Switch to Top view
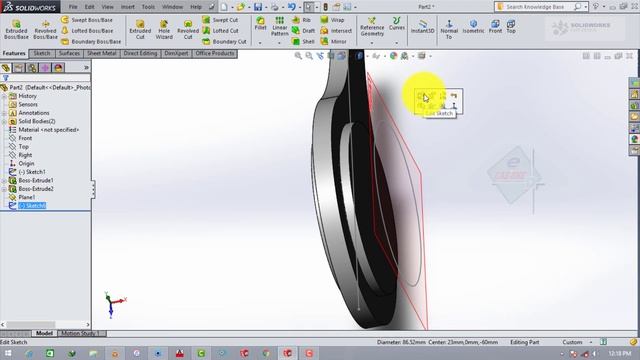 (511, 26)
